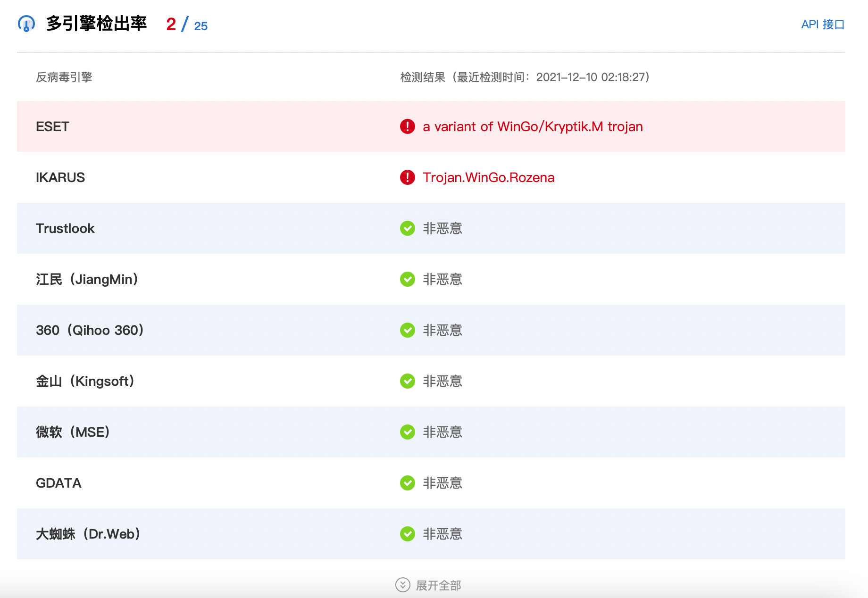868x598 pixels.
Task: Select the WinGo/Kryptik.M trojan result text
Action: [533, 126]
